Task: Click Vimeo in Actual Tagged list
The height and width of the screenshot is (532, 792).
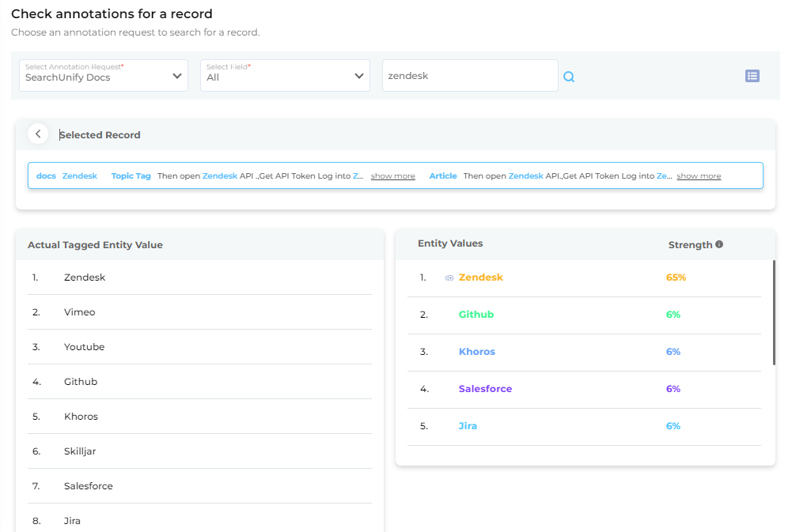Action: pyautogui.click(x=79, y=312)
